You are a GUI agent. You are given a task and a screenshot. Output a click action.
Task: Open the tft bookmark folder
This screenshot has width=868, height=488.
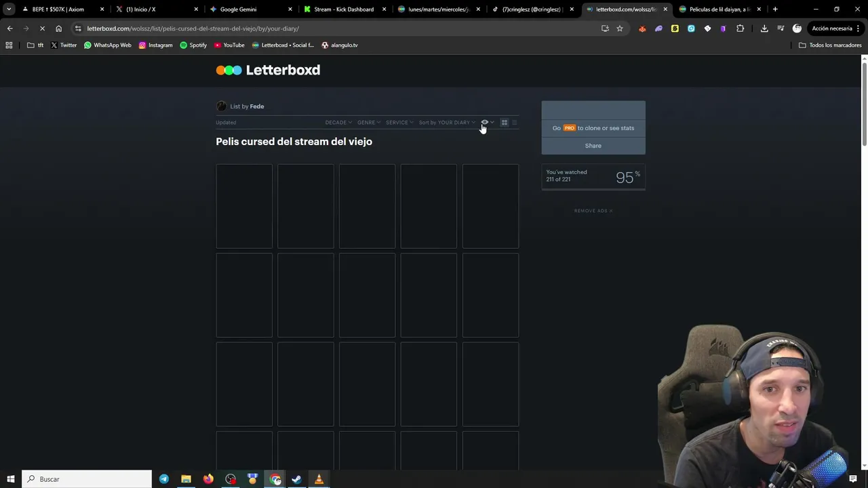(35, 45)
